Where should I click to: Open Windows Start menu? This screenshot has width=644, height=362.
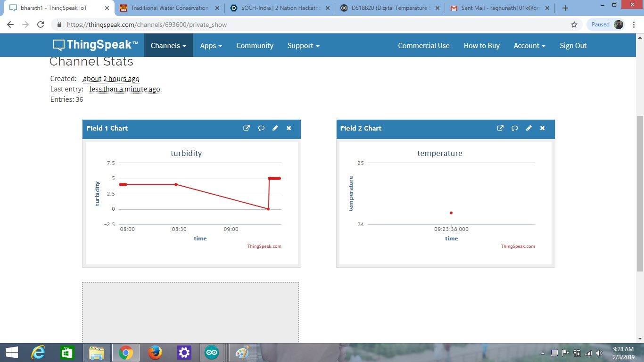click(11, 353)
